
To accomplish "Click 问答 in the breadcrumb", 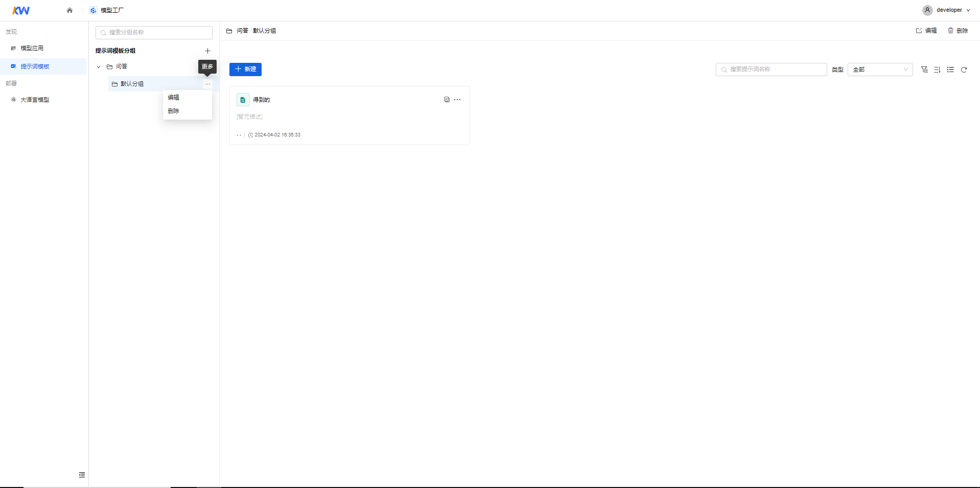I will tap(242, 31).
